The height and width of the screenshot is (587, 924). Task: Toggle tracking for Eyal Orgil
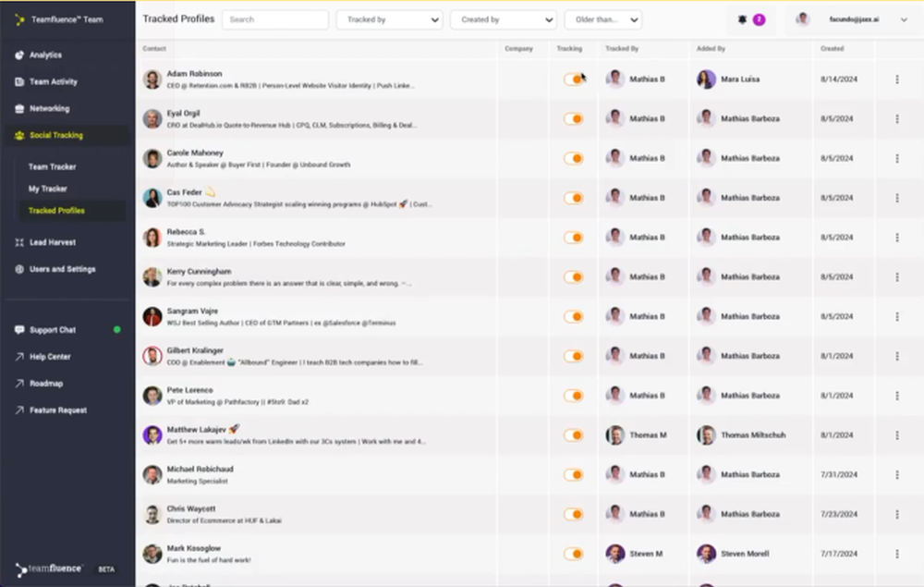click(x=574, y=118)
